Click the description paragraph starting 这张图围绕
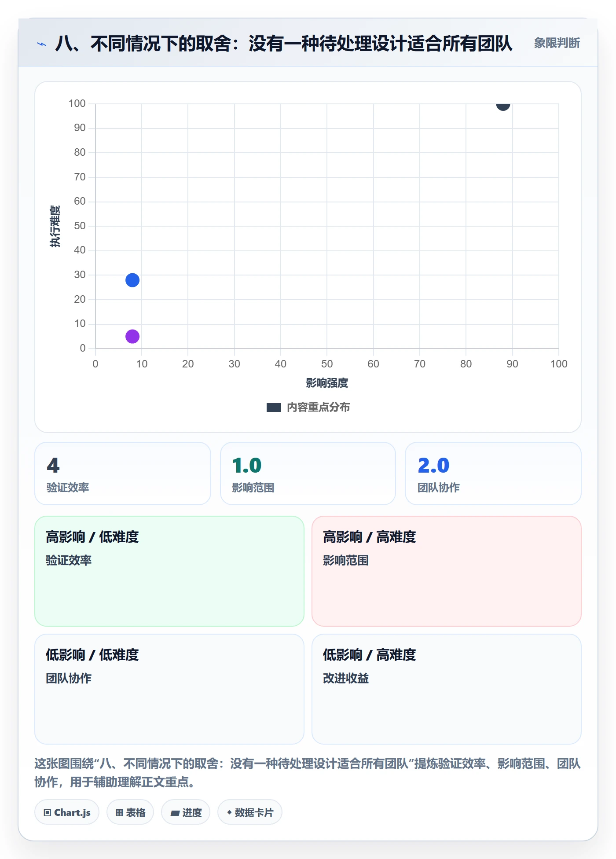 coord(308,773)
